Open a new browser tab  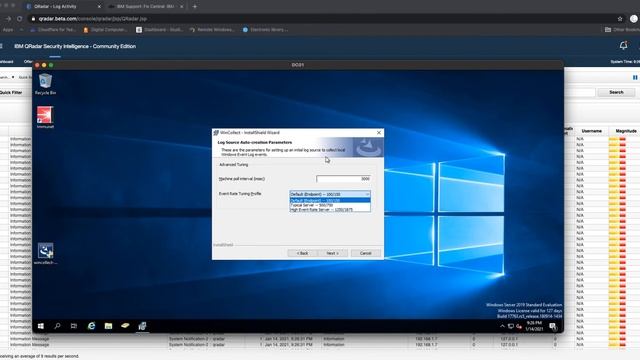click(x=195, y=7)
